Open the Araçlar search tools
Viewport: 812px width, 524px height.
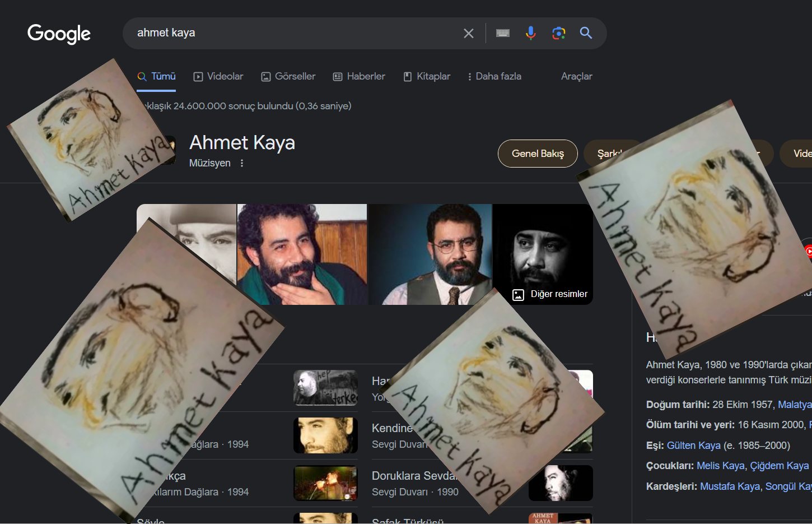coord(577,76)
